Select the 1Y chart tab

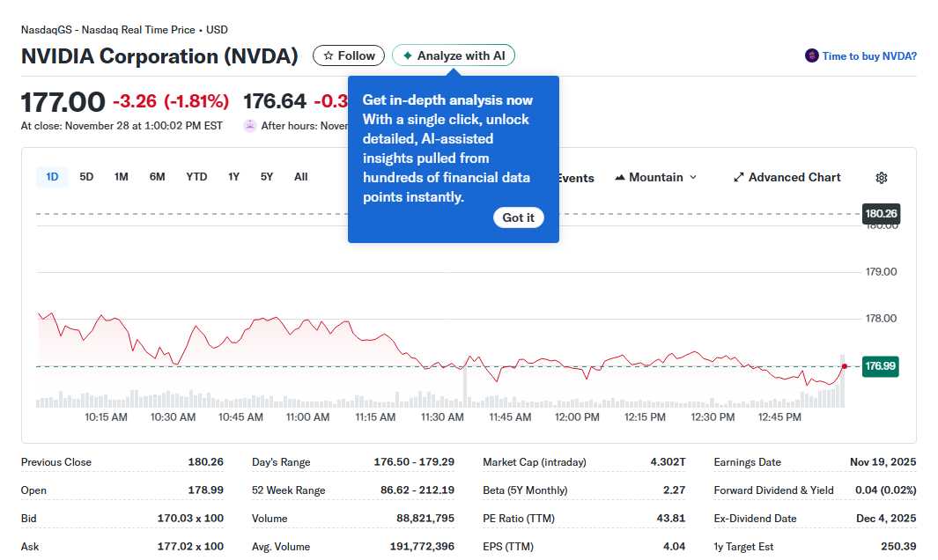[233, 176]
